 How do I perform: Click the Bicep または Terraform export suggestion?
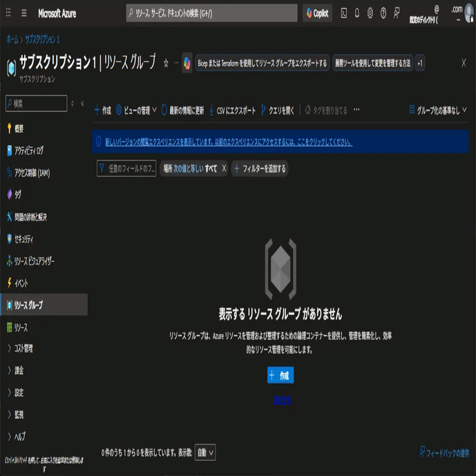[x=263, y=63]
